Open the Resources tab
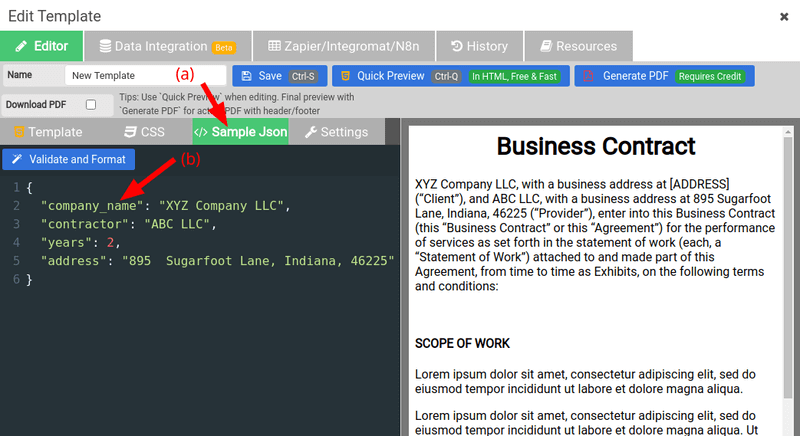This screenshot has height=436, width=800. (x=579, y=46)
